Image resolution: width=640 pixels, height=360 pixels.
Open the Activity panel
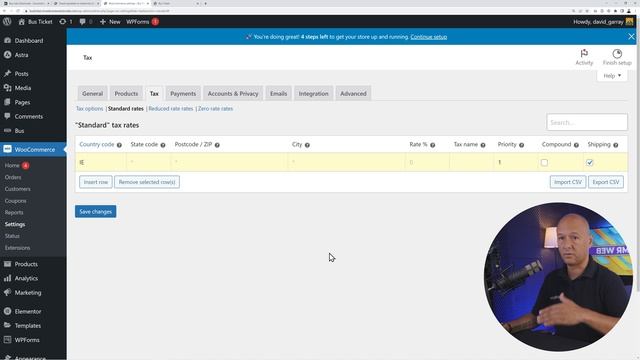(584, 57)
